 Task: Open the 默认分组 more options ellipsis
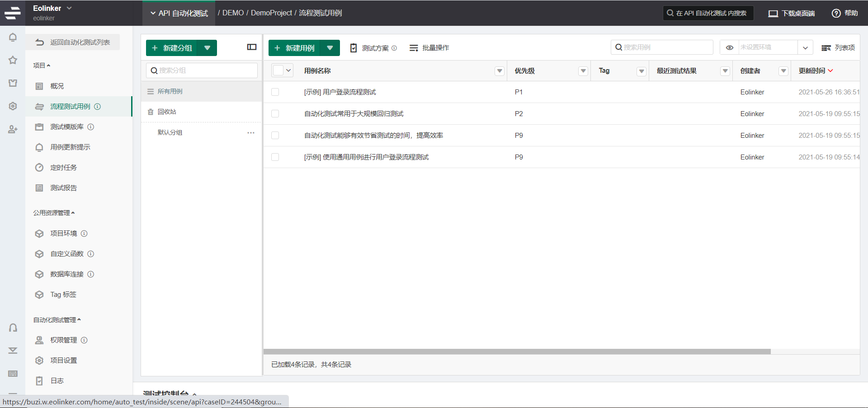coord(251,133)
